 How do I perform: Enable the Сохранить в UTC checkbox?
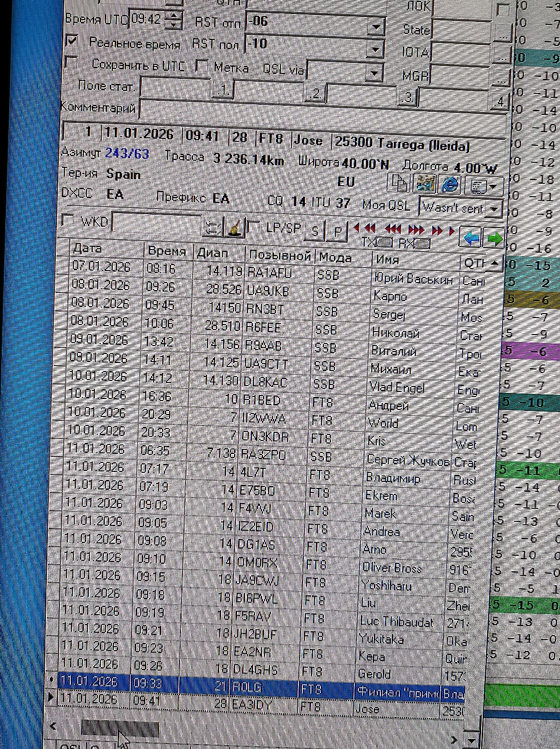pyautogui.click(x=71, y=62)
